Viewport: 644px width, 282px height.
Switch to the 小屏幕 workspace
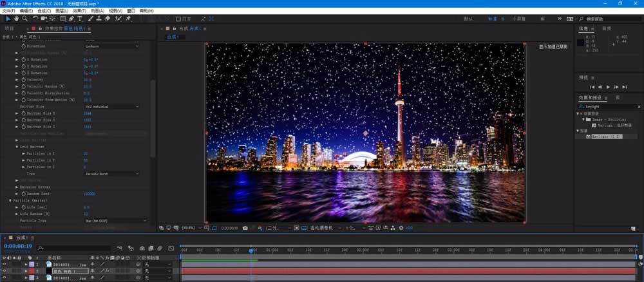pos(518,19)
